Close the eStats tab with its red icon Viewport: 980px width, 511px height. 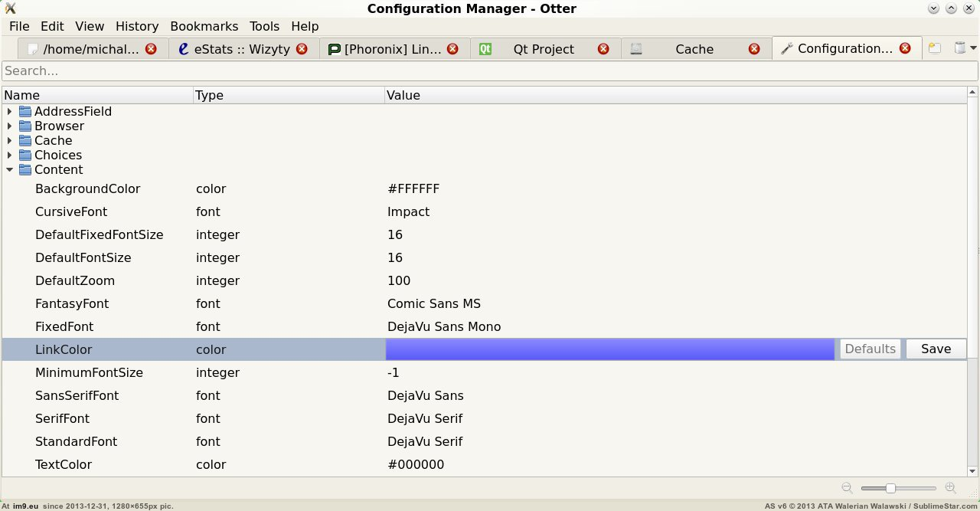pos(302,49)
